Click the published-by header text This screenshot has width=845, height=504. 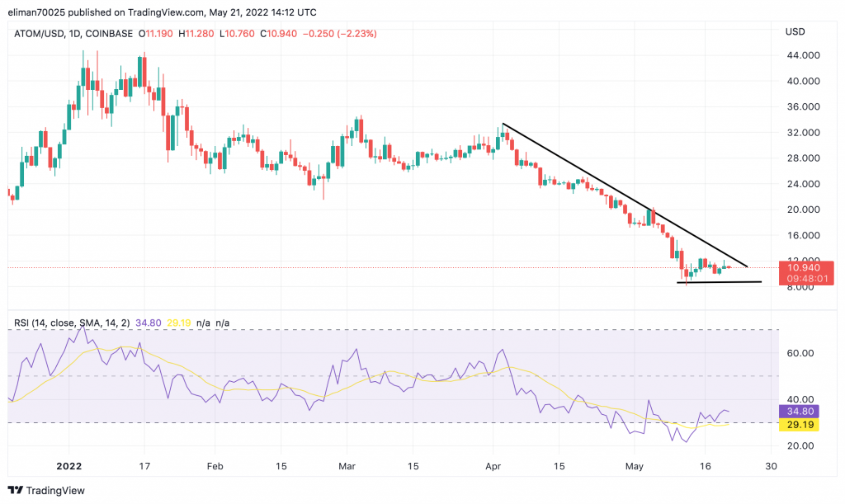163,12
